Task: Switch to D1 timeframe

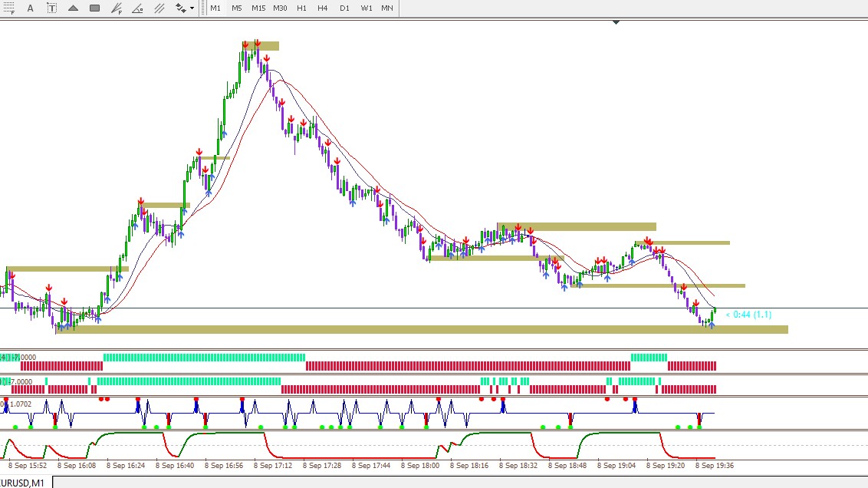Action: point(344,8)
